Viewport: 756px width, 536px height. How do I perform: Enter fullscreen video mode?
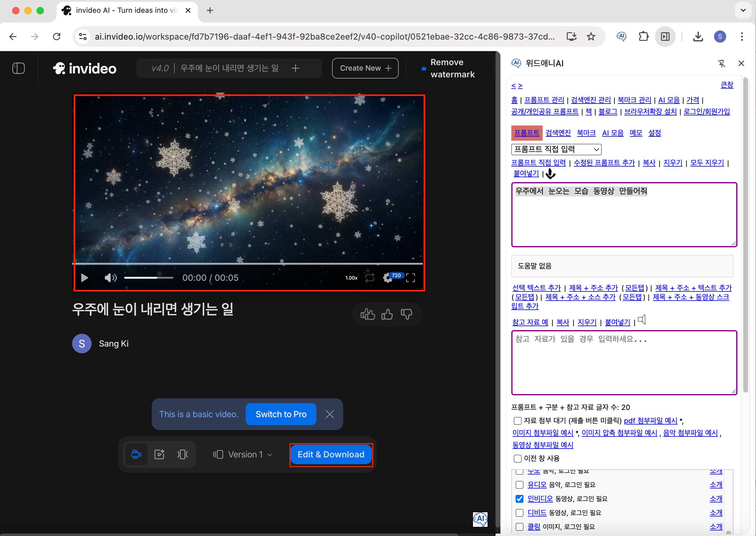(x=410, y=278)
